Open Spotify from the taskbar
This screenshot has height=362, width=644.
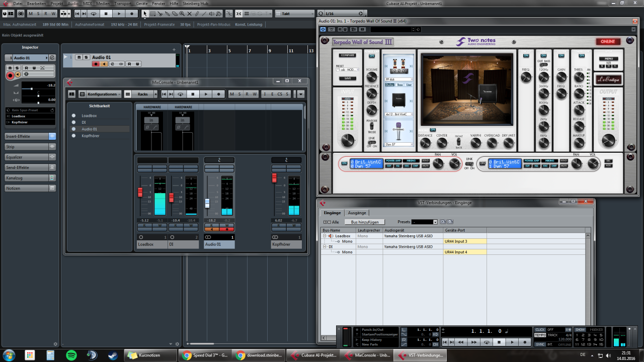click(x=71, y=355)
